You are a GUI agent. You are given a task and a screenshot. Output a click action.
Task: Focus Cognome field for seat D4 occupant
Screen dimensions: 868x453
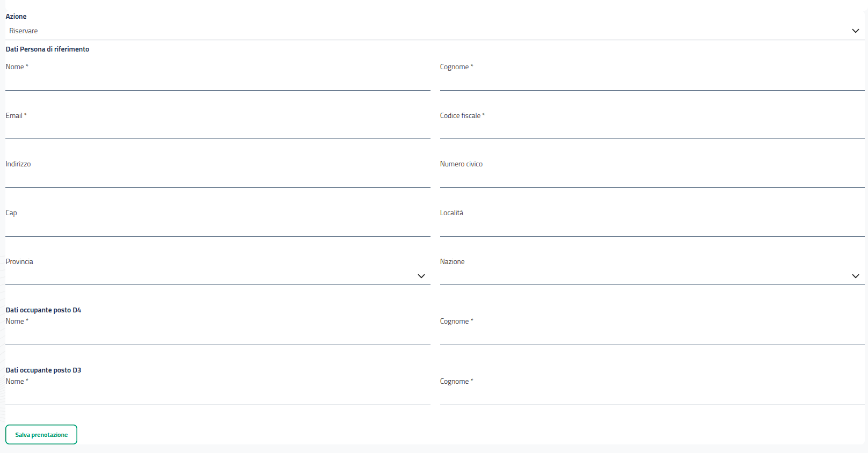[x=652, y=337]
